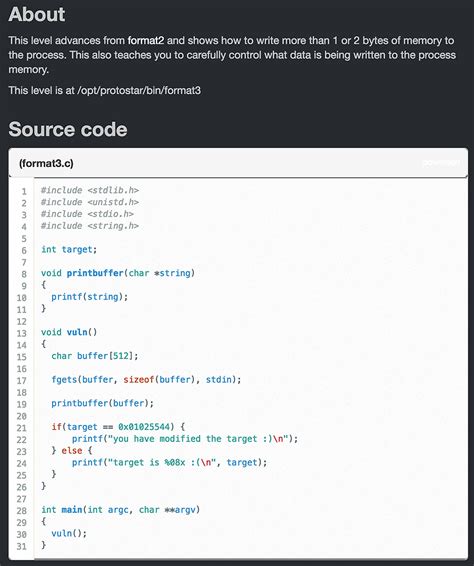Click line number 13 in the gutter
The width and height of the screenshot is (474, 566).
[x=22, y=333]
